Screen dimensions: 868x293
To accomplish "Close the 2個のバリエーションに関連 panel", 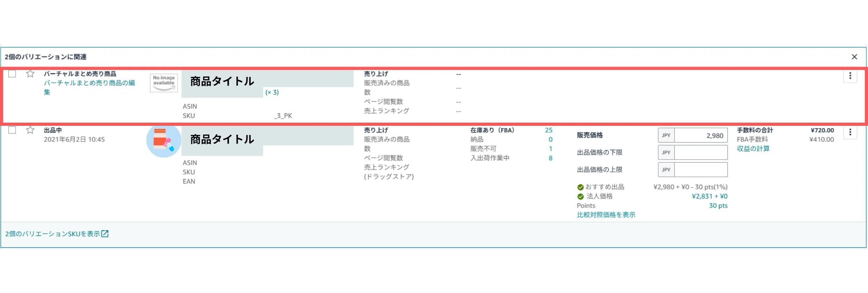I will [854, 57].
